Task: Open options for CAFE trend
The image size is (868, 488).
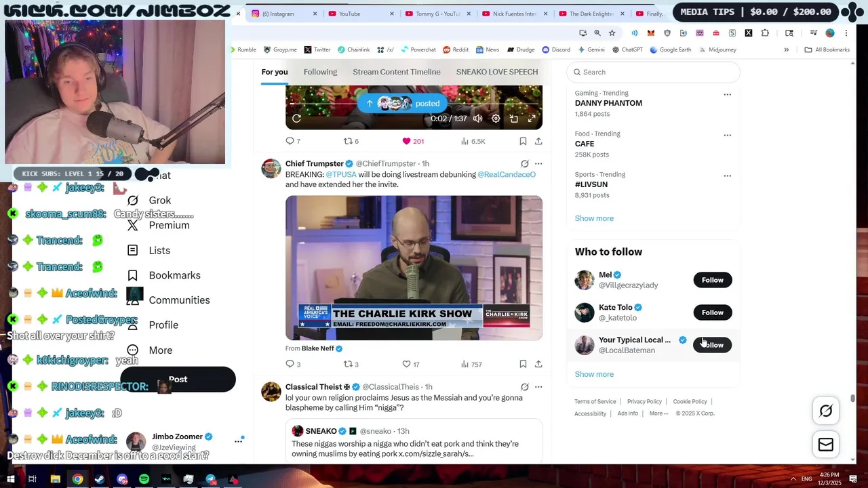Action: click(727, 135)
